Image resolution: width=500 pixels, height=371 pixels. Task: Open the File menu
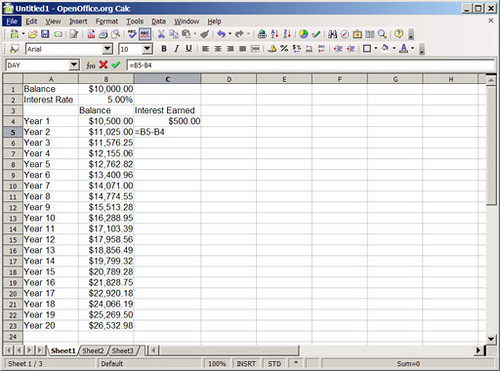pos(12,21)
